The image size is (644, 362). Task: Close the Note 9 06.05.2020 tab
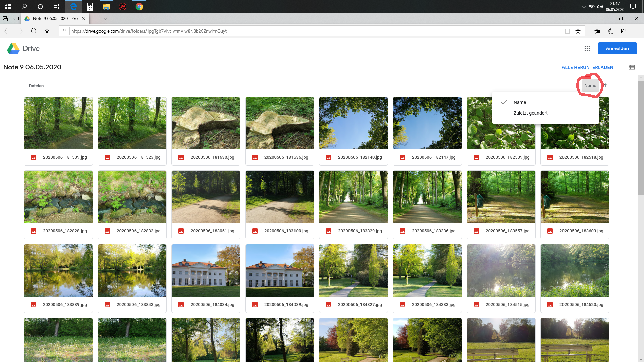[84, 19]
